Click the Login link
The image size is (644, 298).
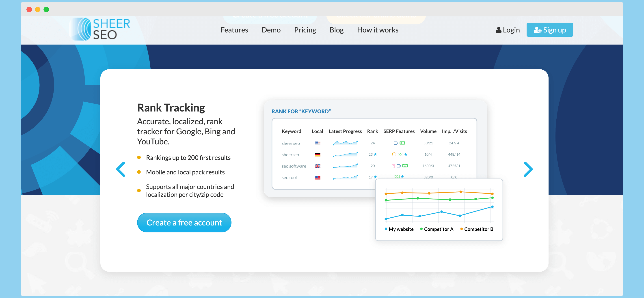pos(506,29)
